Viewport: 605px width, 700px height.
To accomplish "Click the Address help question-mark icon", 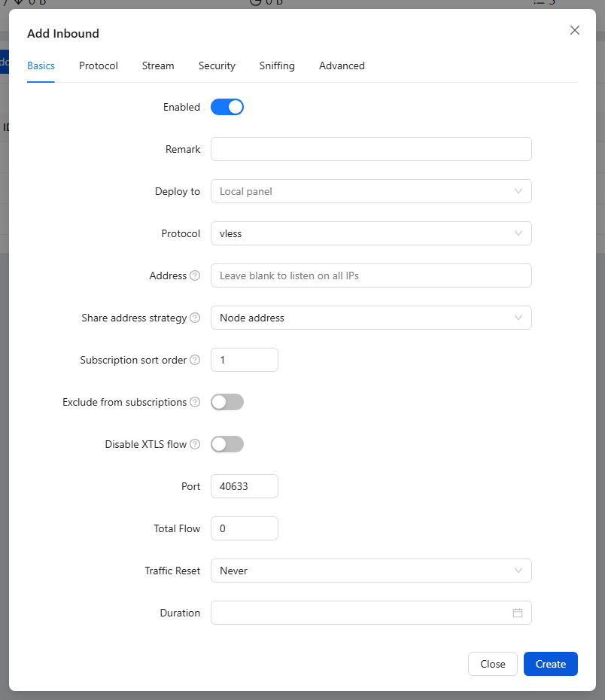I will (195, 275).
